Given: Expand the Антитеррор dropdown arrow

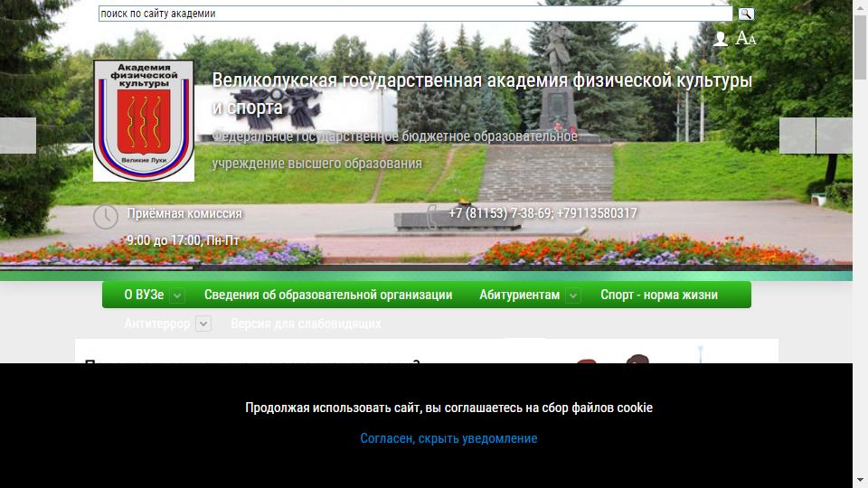Looking at the screenshot, I should click(x=203, y=324).
